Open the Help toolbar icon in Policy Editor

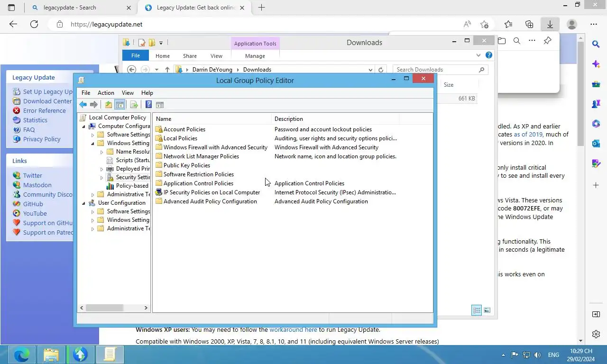click(x=148, y=105)
